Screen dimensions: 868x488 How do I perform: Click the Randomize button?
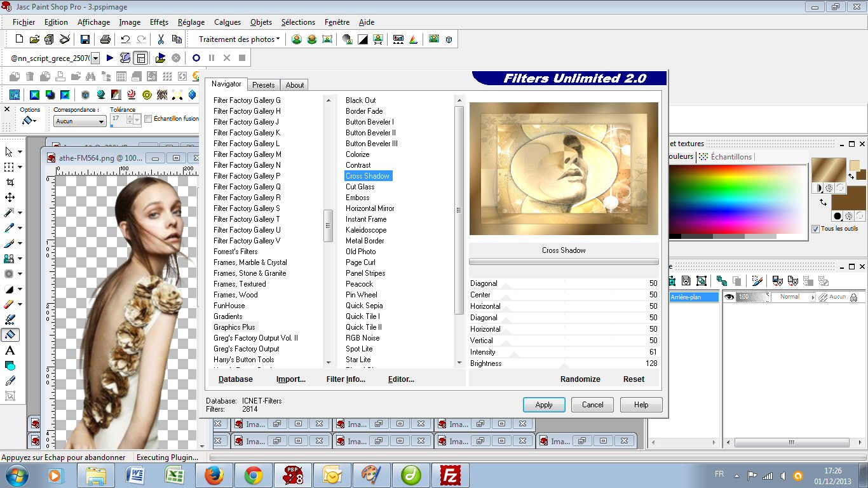(x=580, y=379)
